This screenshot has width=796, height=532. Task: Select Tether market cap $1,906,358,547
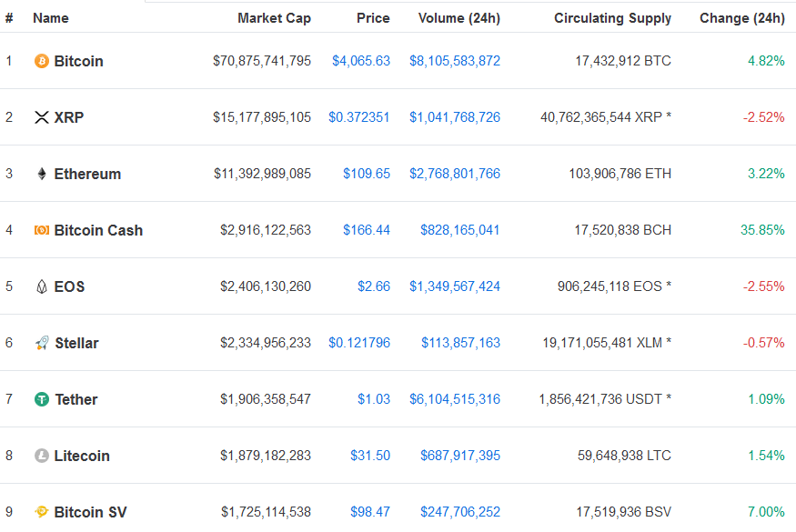click(266, 399)
